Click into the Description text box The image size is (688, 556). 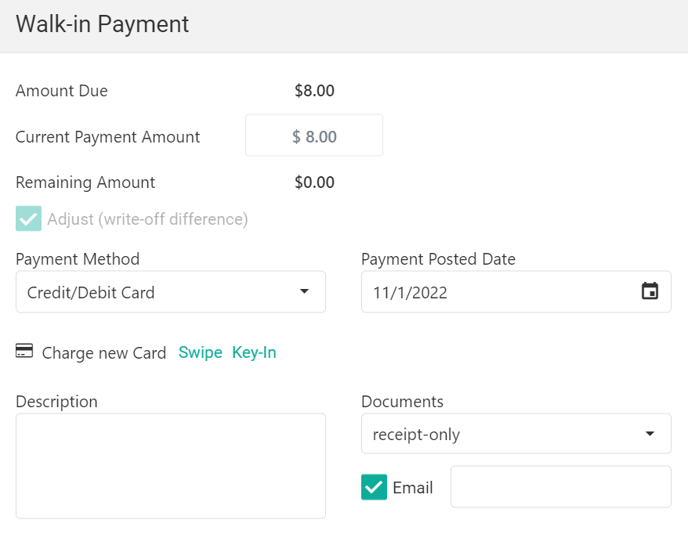[171, 466]
